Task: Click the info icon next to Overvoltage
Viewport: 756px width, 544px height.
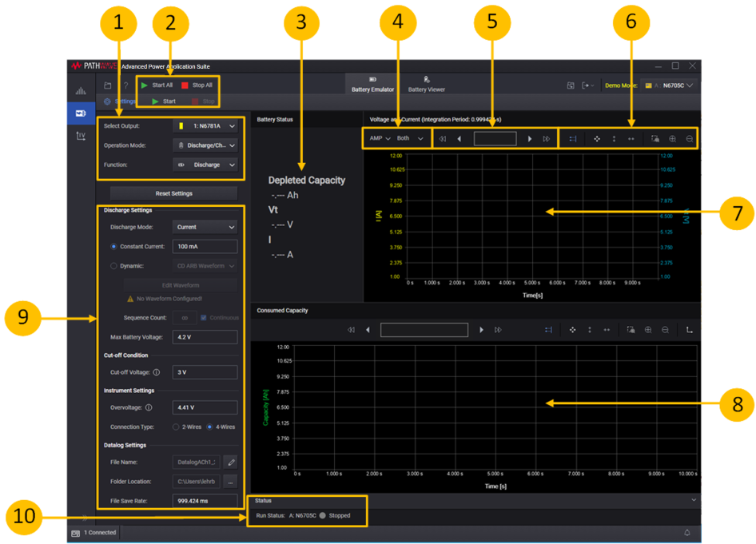Action: (x=149, y=407)
